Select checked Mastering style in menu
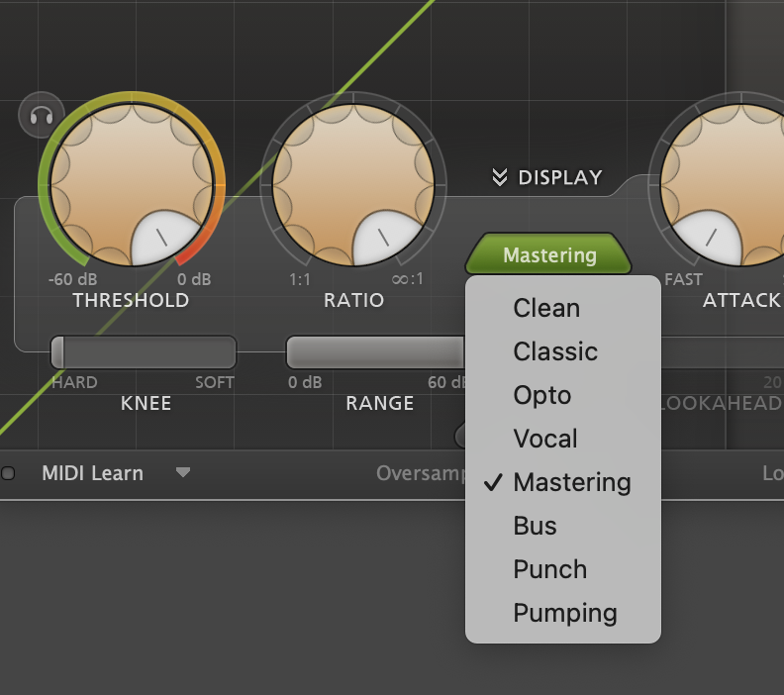The height and width of the screenshot is (695, 784). click(x=563, y=482)
